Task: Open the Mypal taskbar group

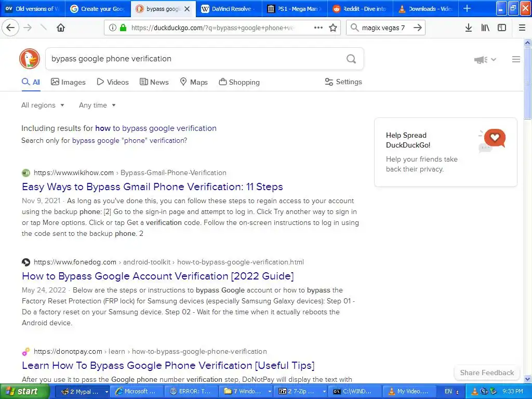Action: pos(82,391)
